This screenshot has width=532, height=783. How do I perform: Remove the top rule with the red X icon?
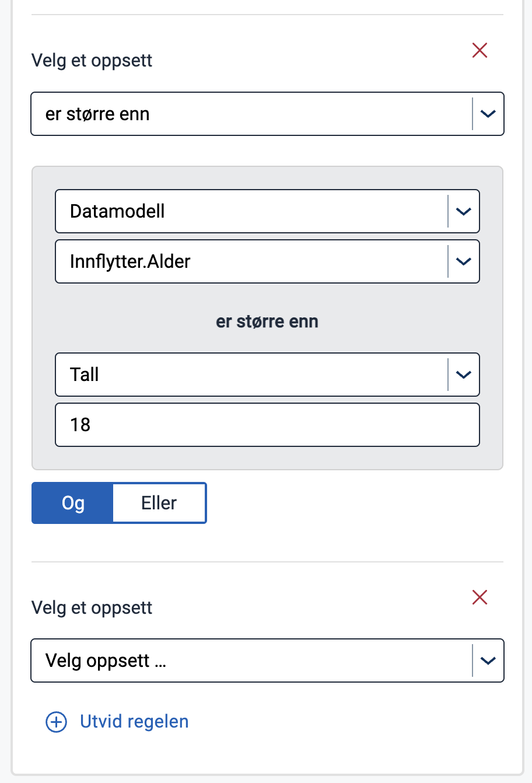[479, 51]
